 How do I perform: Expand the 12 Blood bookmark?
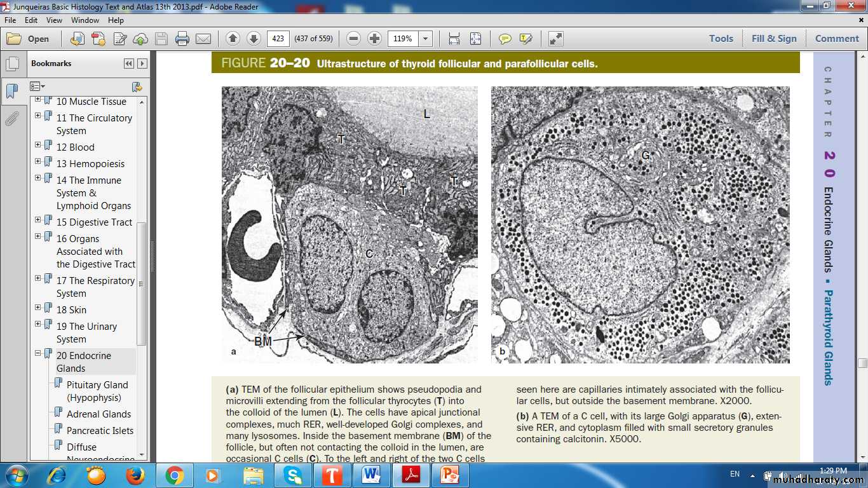tap(38, 146)
